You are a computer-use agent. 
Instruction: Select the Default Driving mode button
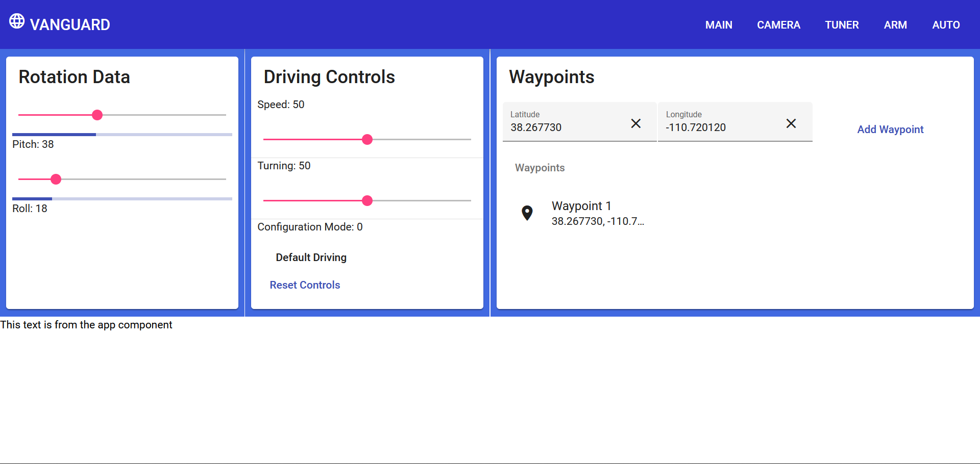(311, 257)
